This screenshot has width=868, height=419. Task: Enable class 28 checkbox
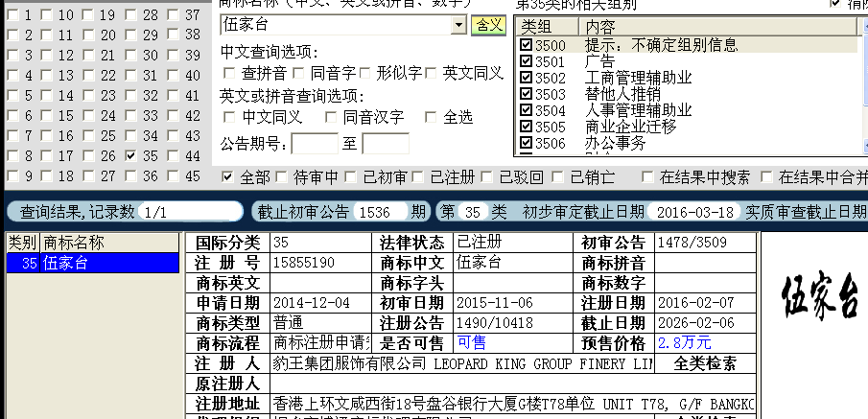(x=130, y=15)
